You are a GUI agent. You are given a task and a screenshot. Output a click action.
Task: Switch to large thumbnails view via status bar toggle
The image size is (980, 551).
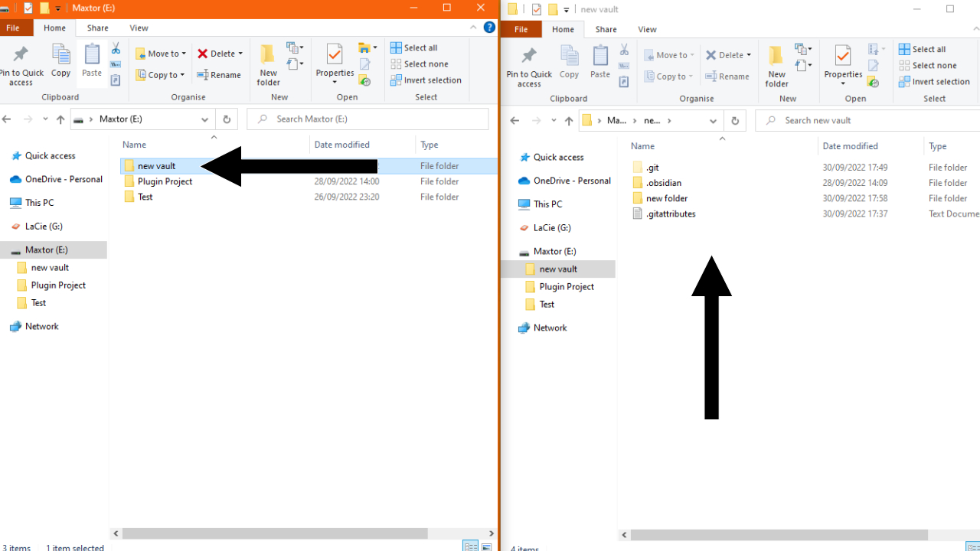point(486,546)
